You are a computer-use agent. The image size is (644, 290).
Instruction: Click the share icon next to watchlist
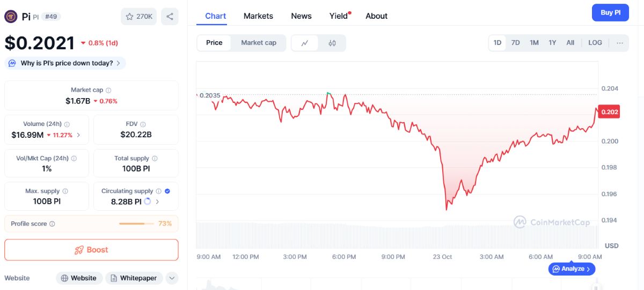pyautogui.click(x=170, y=17)
